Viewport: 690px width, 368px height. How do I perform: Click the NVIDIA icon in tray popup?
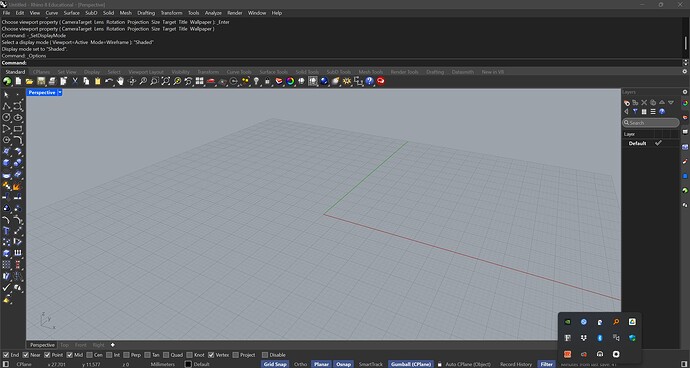click(568, 322)
